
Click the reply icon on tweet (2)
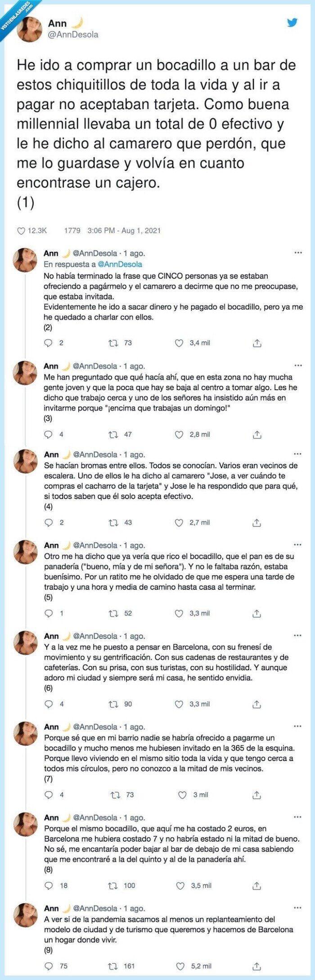(x=47, y=344)
